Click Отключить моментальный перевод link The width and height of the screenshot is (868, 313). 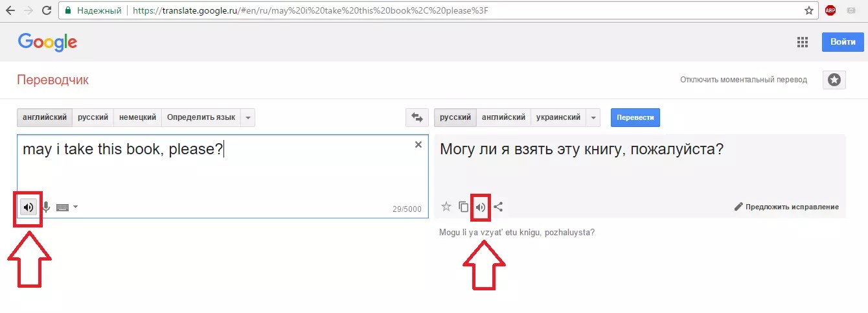pos(744,80)
